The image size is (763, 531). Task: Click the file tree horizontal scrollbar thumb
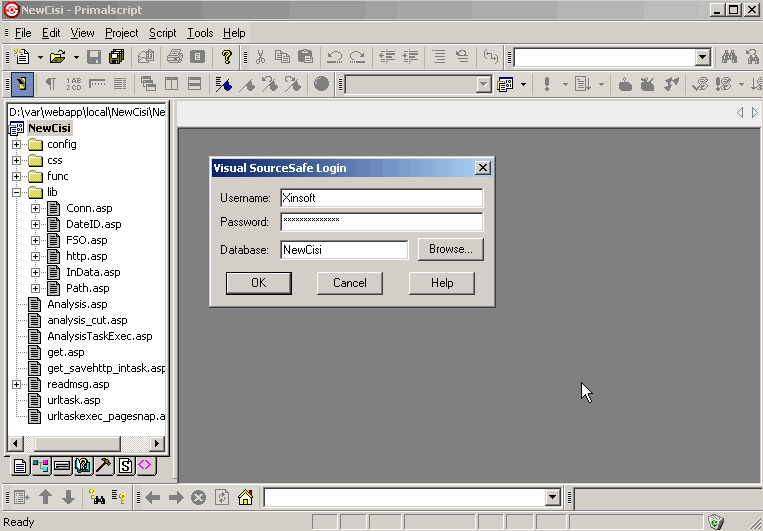(x=78, y=443)
